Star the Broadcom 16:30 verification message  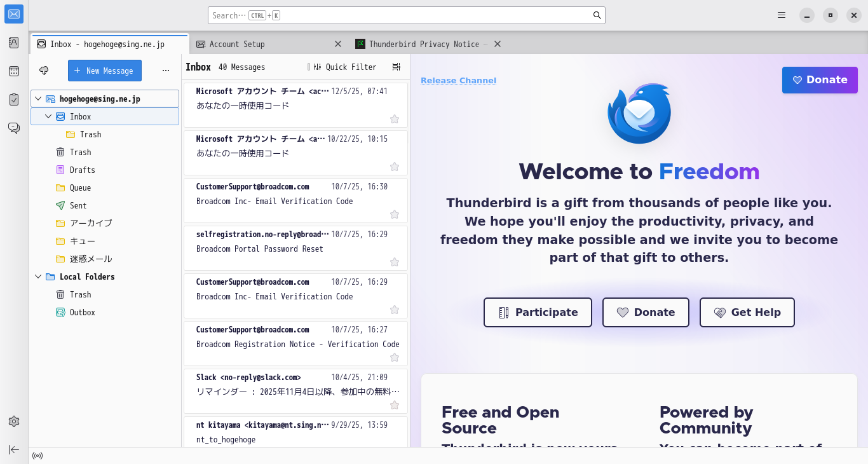(x=395, y=214)
